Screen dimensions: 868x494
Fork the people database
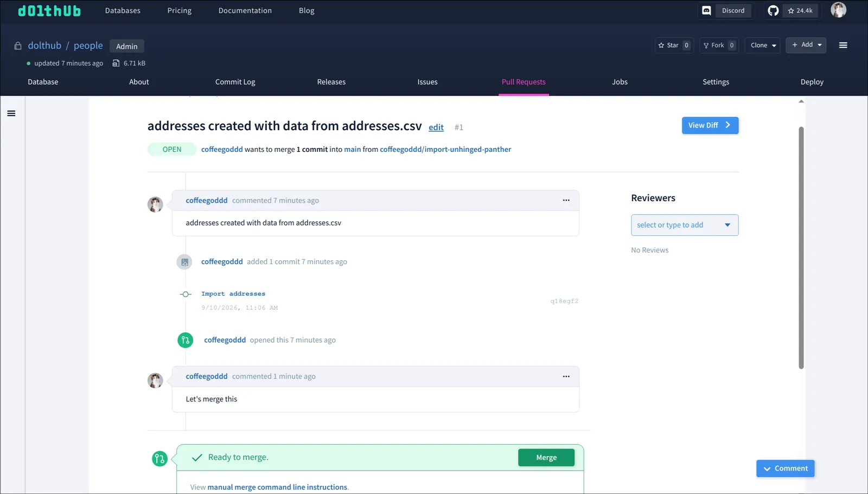[719, 46]
